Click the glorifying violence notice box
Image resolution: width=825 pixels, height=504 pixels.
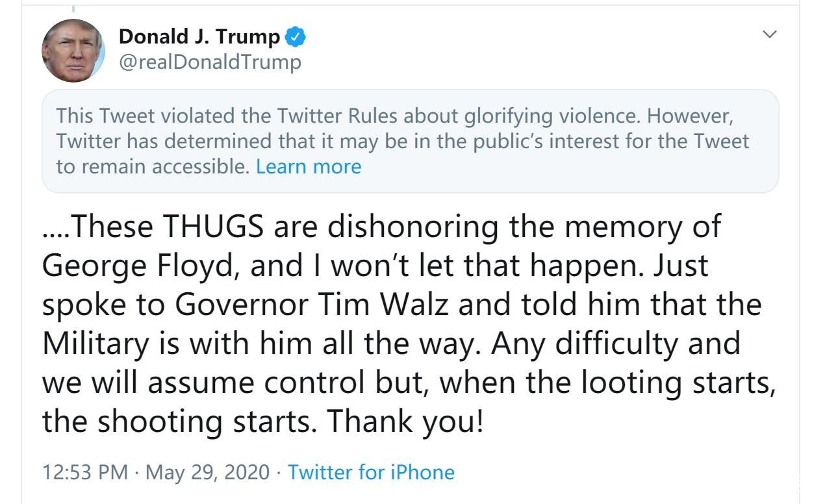coord(410,141)
